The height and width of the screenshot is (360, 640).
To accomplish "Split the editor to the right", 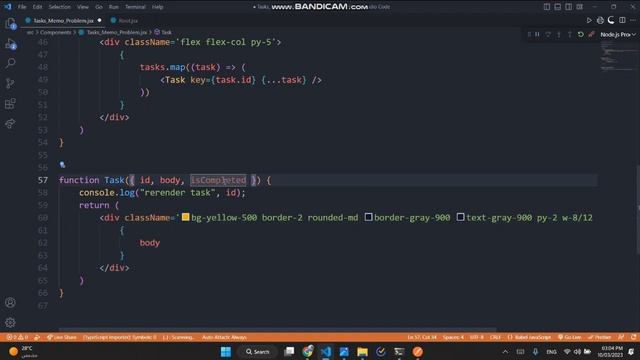I will pyautogui.click(x=622, y=20).
